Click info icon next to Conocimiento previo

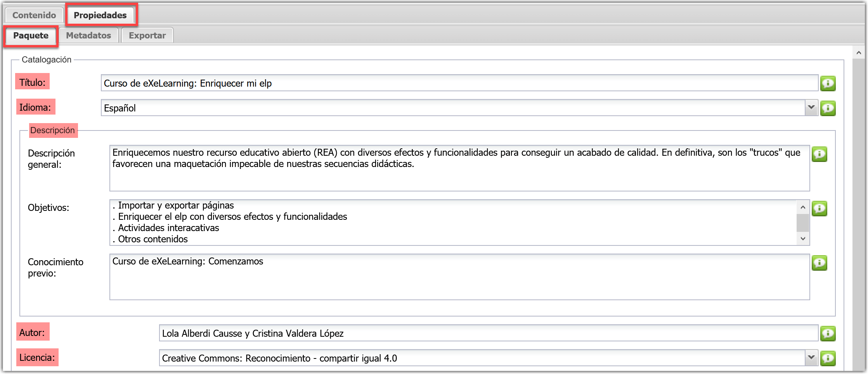click(x=819, y=263)
